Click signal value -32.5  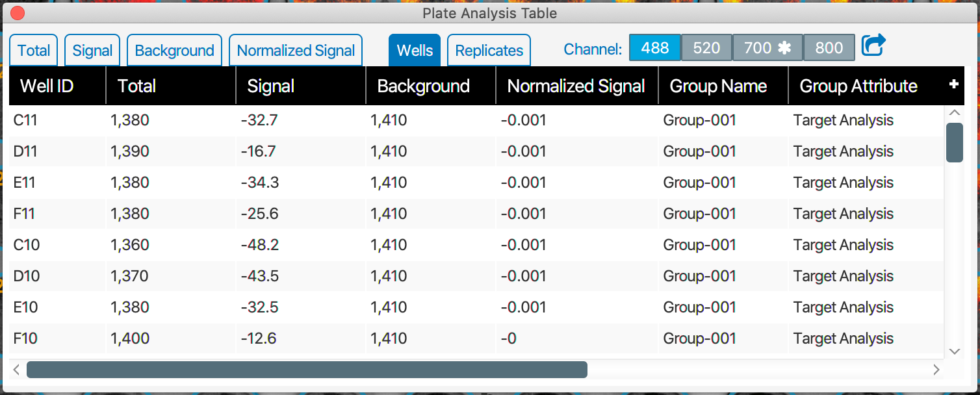click(x=259, y=307)
